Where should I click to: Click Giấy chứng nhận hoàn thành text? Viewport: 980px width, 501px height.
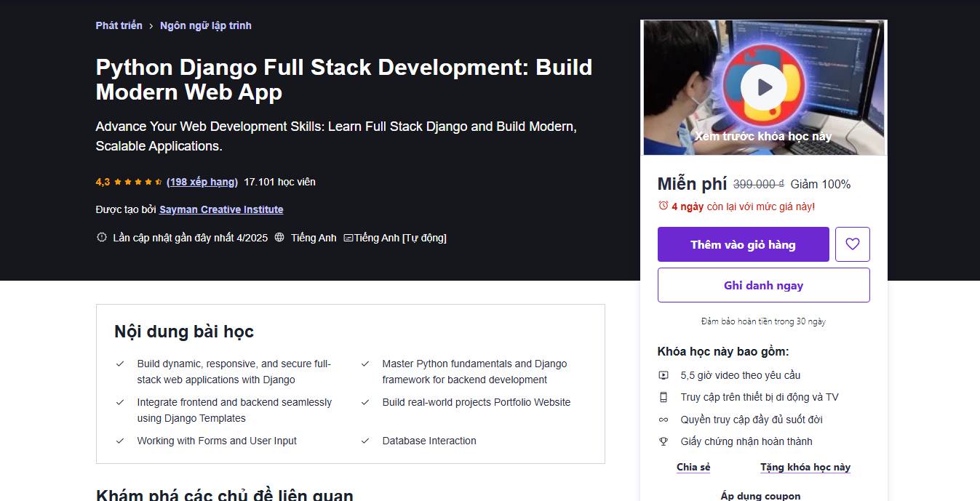(x=746, y=441)
